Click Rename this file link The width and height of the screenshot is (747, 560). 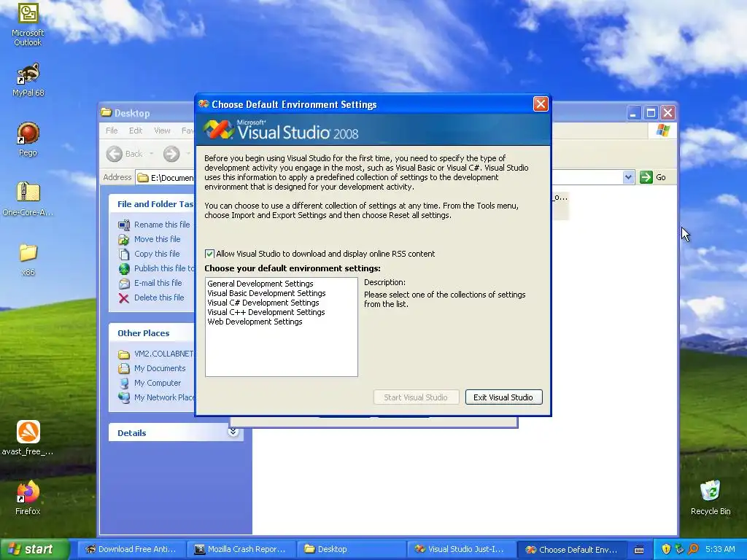(x=162, y=225)
